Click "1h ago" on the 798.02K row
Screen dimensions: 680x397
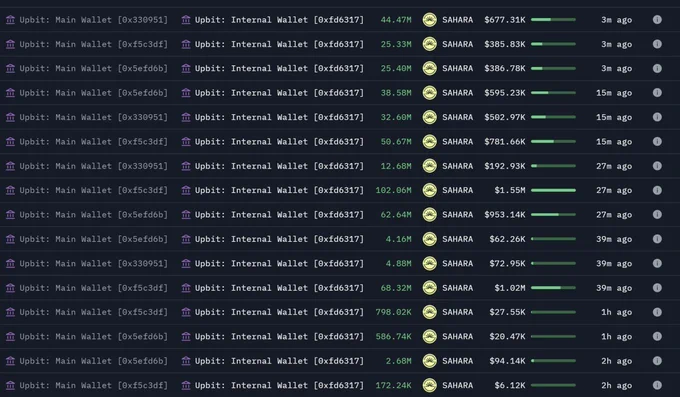(616, 312)
